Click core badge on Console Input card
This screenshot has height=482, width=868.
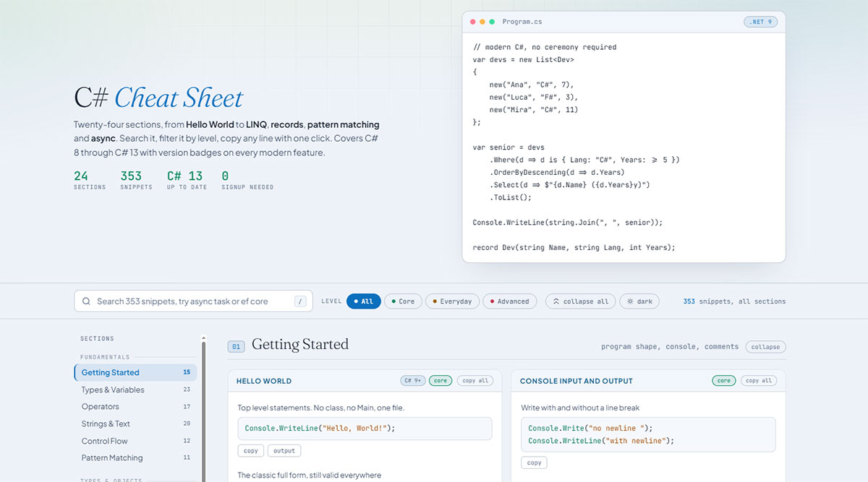tap(724, 380)
